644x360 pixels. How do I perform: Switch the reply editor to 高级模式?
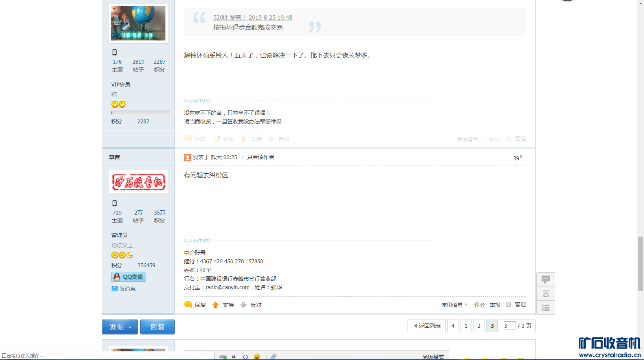pos(433,357)
